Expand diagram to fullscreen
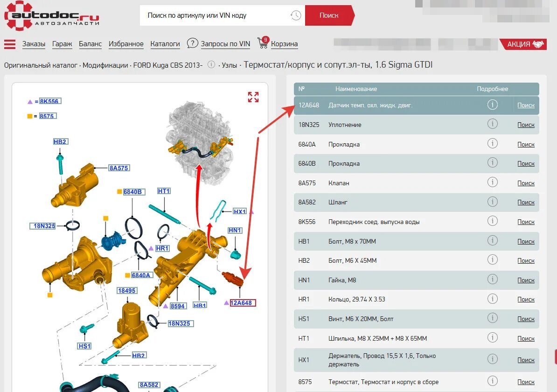 (x=253, y=97)
